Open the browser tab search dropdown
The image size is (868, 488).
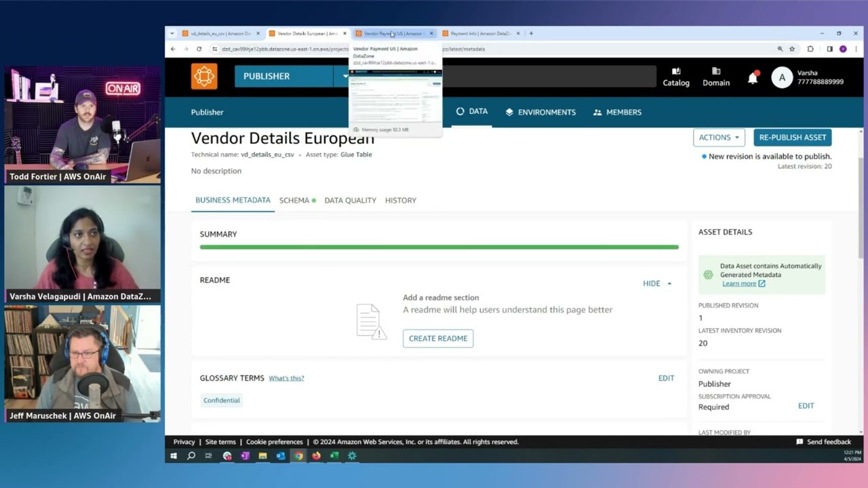click(172, 33)
